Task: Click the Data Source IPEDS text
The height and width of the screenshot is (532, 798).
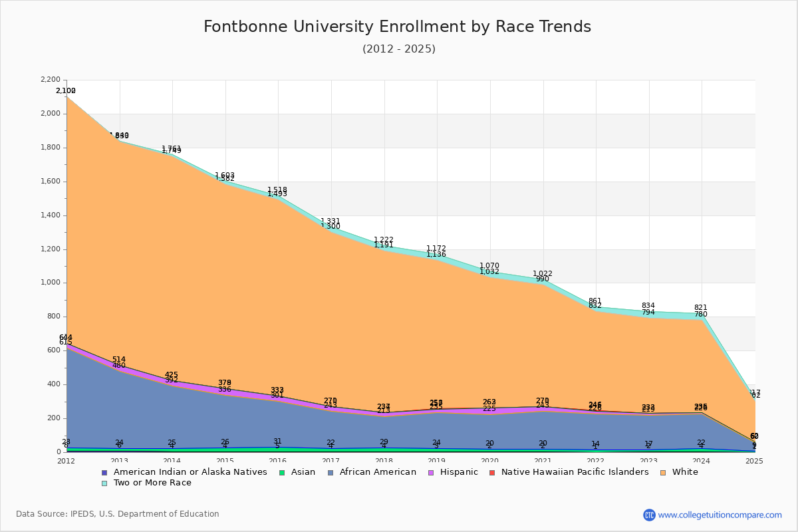Action: pyautogui.click(x=118, y=514)
